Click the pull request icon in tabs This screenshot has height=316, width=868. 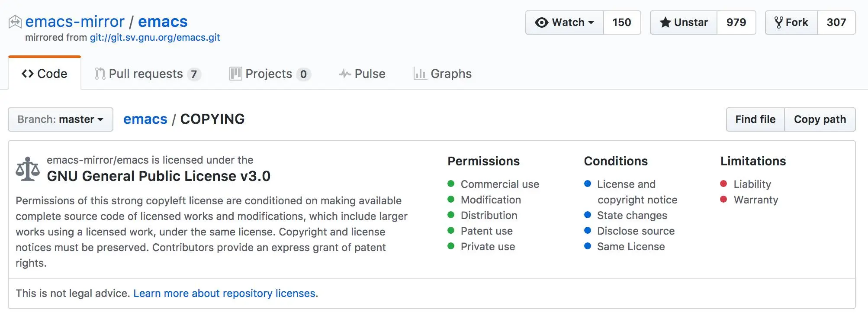click(x=100, y=74)
